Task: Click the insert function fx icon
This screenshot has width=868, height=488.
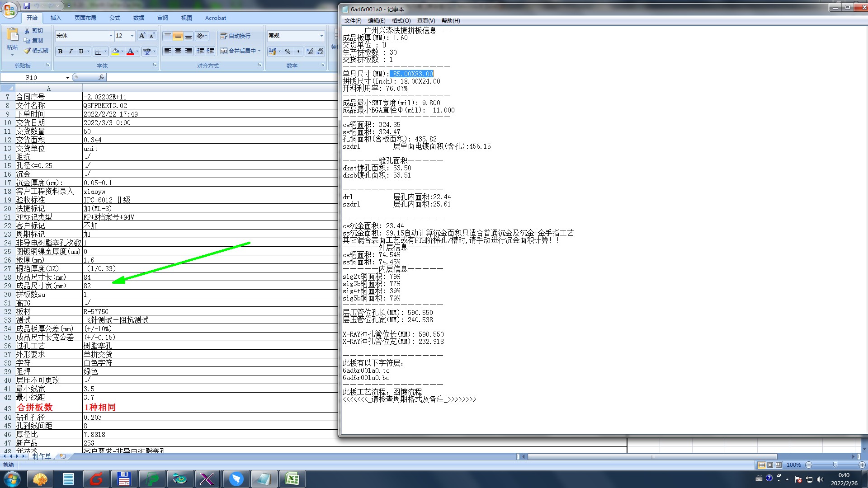Action: pos(101,78)
